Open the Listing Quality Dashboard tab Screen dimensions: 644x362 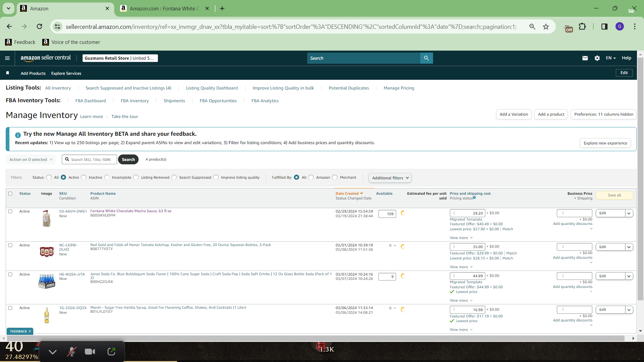tap(212, 88)
